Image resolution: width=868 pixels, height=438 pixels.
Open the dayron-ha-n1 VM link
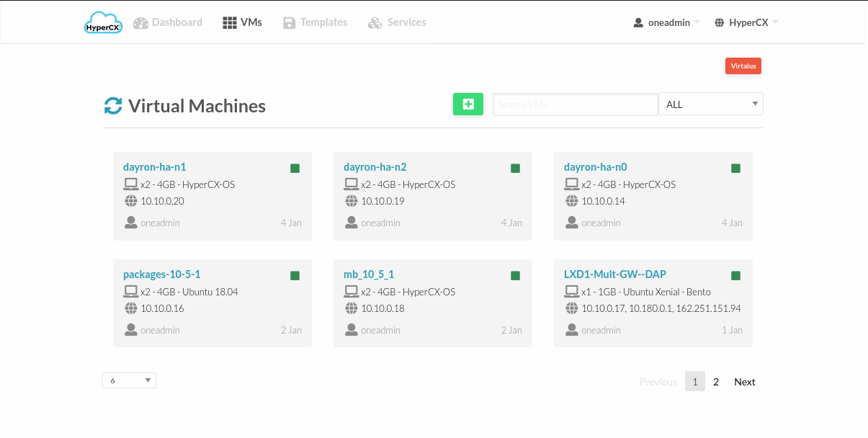(x=155, y=167)
